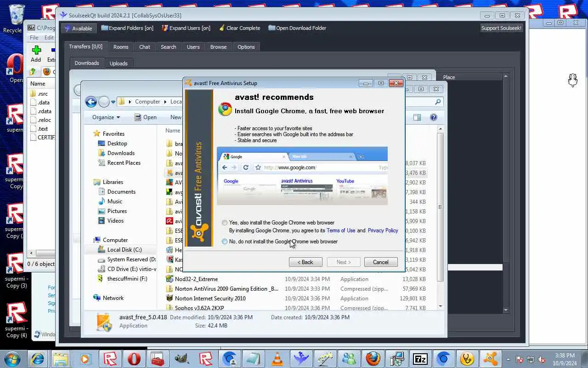The image size is (588, 368).
Task: Expand the breadcrumb arrow before Computer
Action: click(x=130, y=102)
